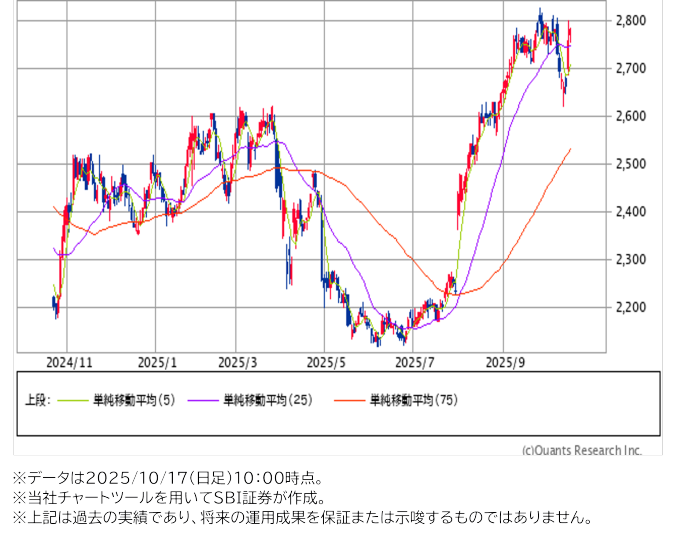
Task: Click the 2024/11 date label on x-axis
Action: pos(70,363)
